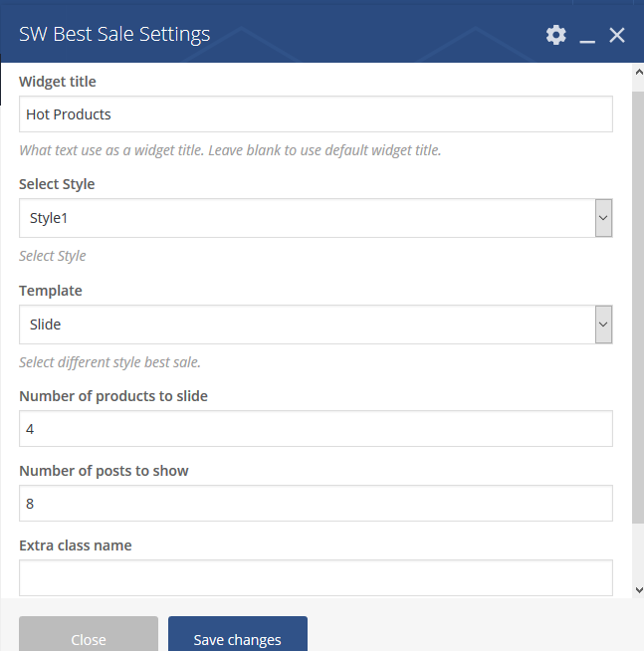Click the vertical scrollbar thumb

[639, 308]
